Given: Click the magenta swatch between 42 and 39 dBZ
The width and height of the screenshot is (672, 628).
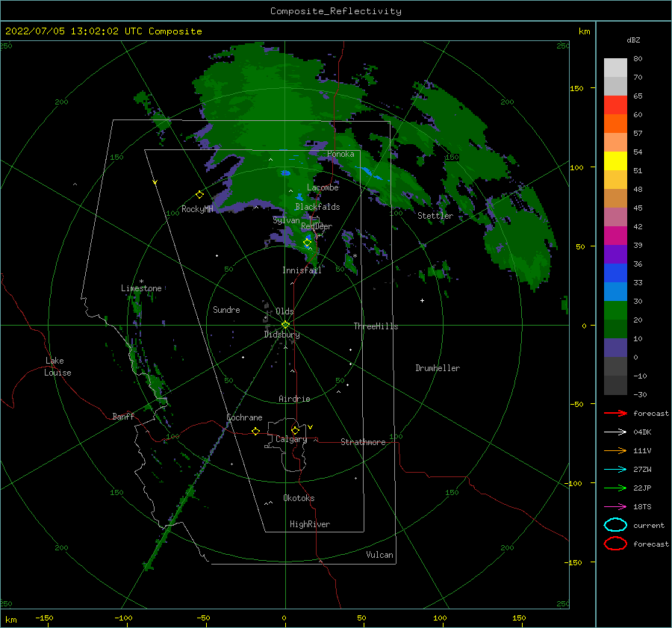Looking at the screenshot, I should click(615, 236).
